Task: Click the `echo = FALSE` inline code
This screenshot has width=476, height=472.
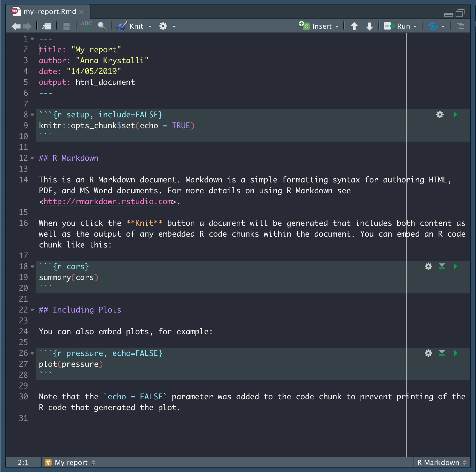Action: click(x=135, y=397)
